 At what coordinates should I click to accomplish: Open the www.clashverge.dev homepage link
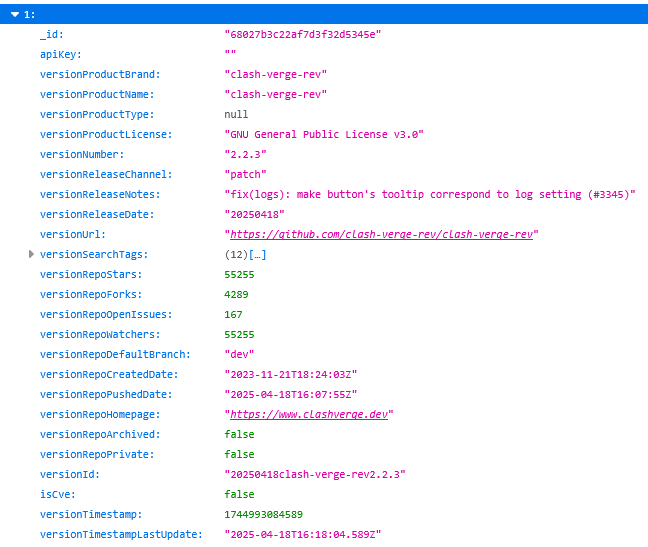pyautogui.click(x=309, y=414)
